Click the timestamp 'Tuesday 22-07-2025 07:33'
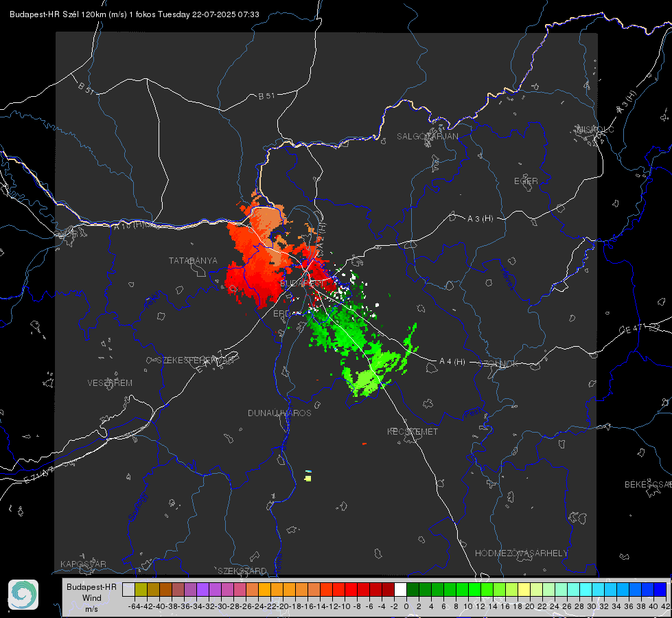The image size is (672, 618). click(x=208, y=14)
